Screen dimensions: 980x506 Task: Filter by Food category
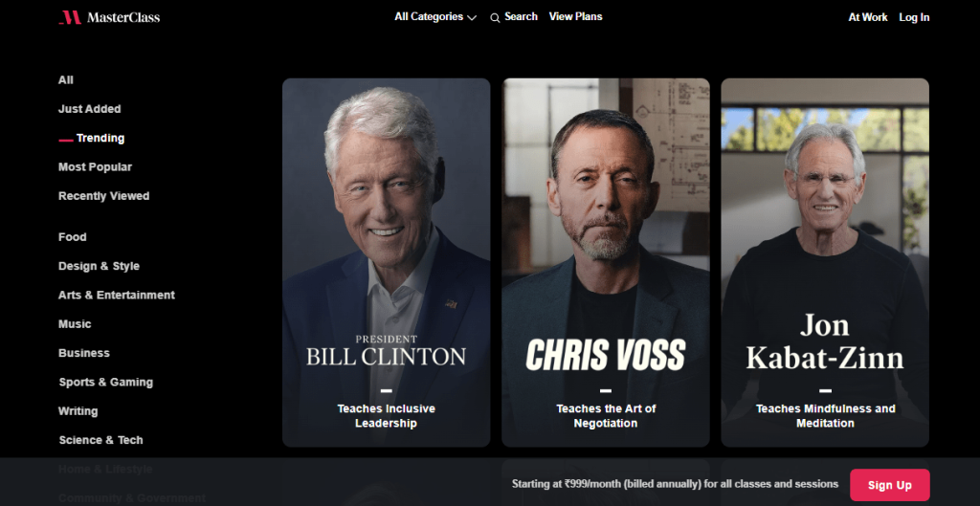[73, 237]
